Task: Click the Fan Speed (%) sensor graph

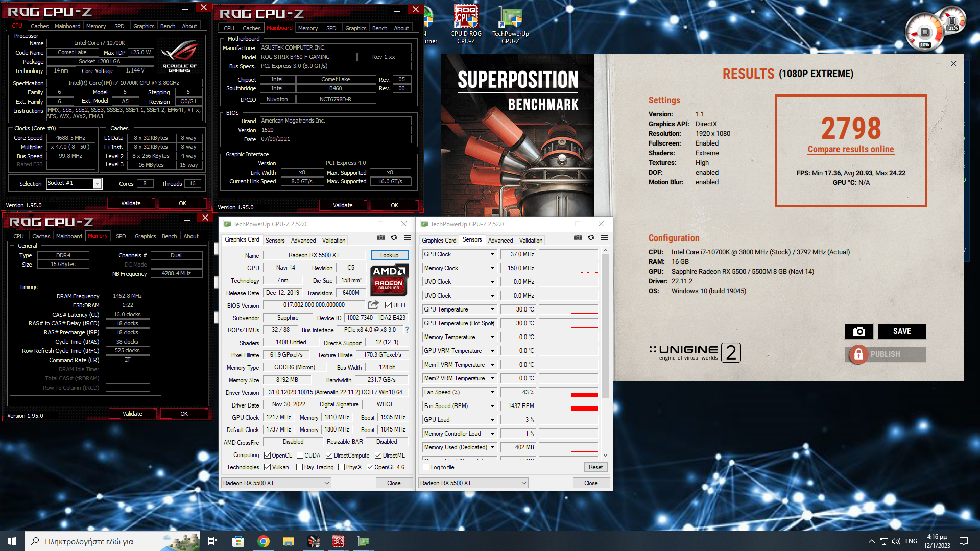Action: pos(568,392)
